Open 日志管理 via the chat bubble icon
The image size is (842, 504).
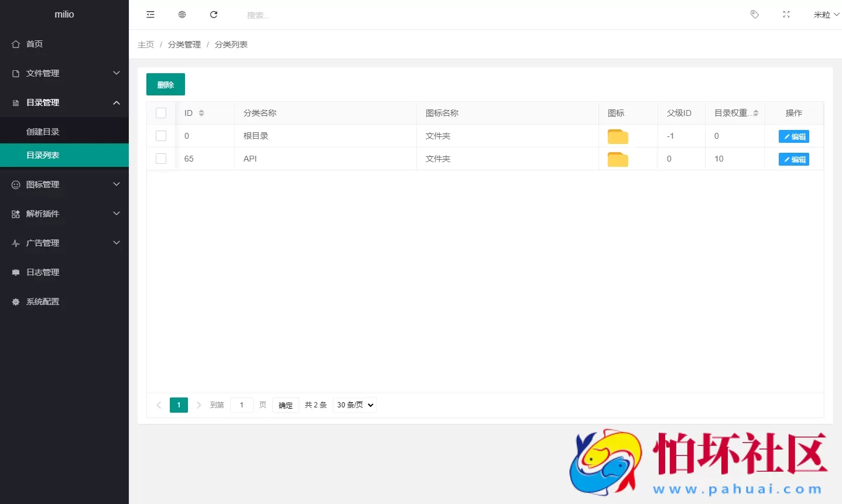point(16,272)
